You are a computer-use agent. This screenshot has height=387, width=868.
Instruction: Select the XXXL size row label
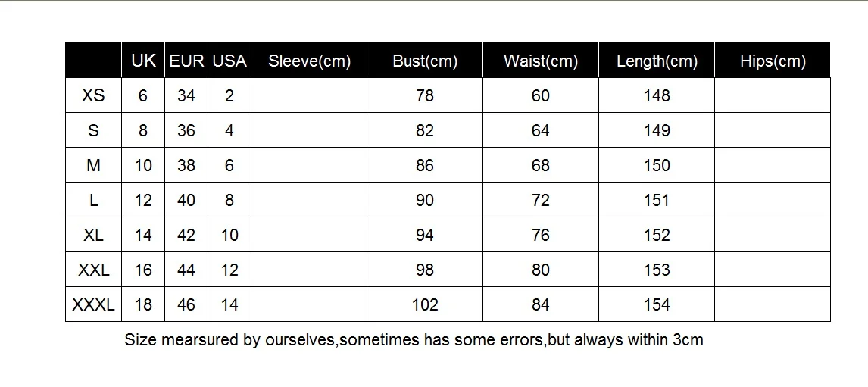[x=94, y=304]
